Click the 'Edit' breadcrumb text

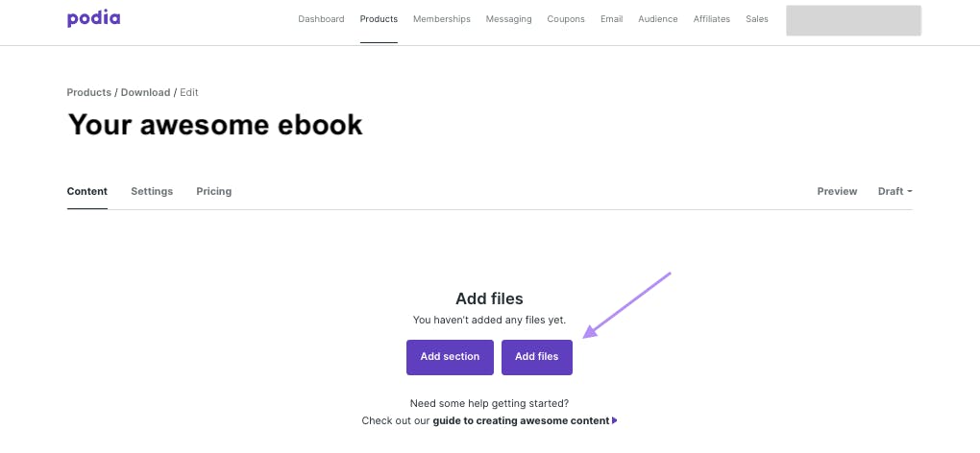click(x=188, y=92)
